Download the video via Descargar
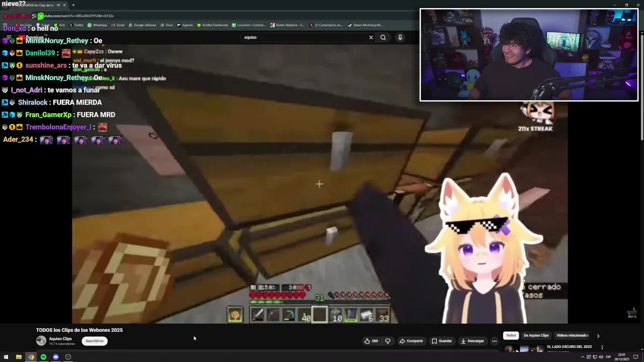The width and height of the screenshot is (644, 362). 472,341
